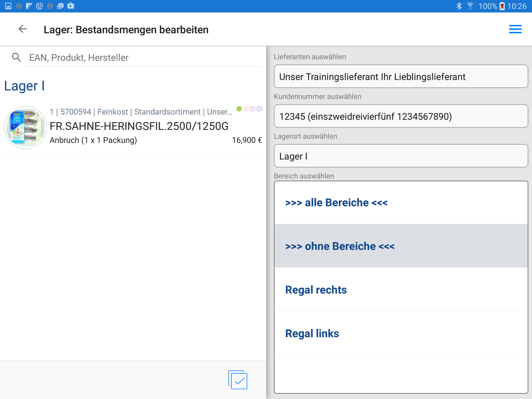Tap the battery status icon

point(502,6)
